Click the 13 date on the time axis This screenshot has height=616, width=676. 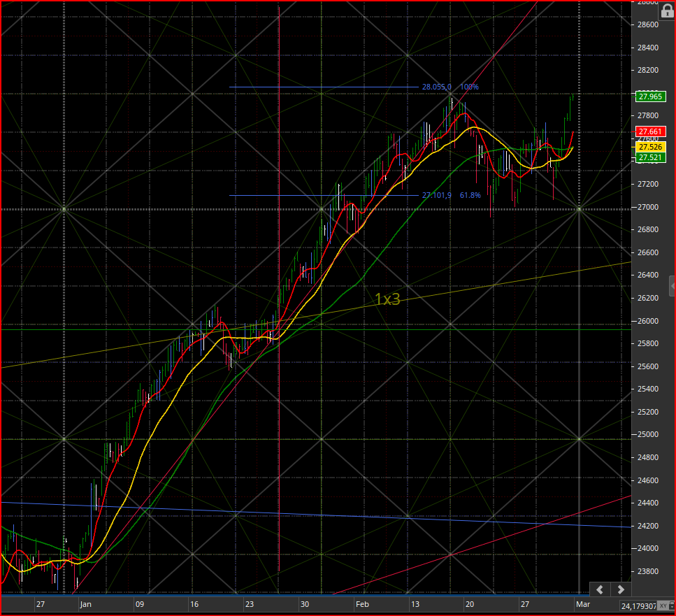(415, 604)
